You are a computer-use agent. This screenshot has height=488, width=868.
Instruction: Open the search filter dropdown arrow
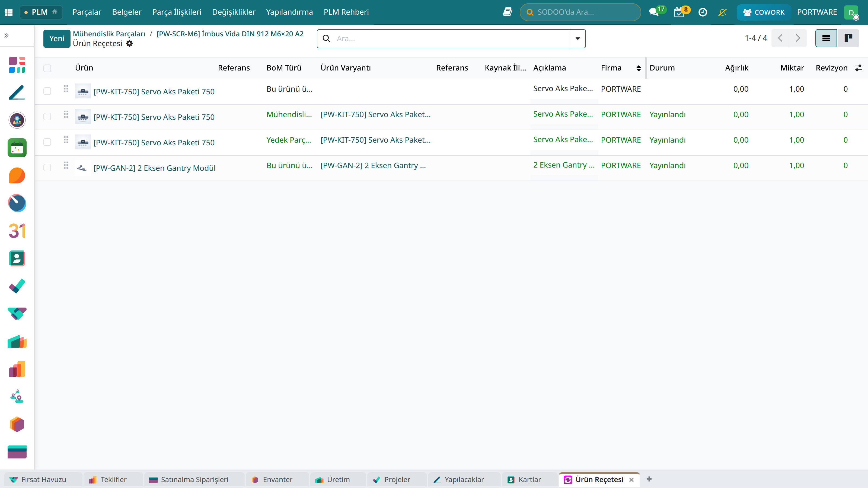577,38
